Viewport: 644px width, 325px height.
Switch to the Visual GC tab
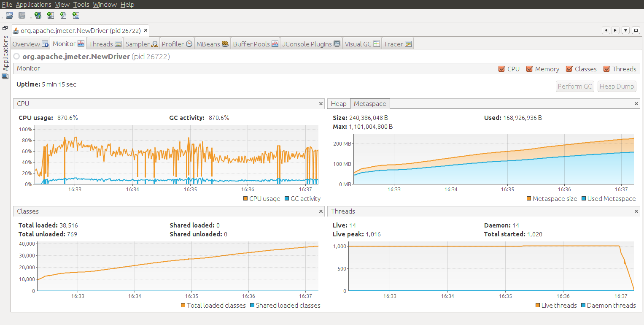pos(361,43)
